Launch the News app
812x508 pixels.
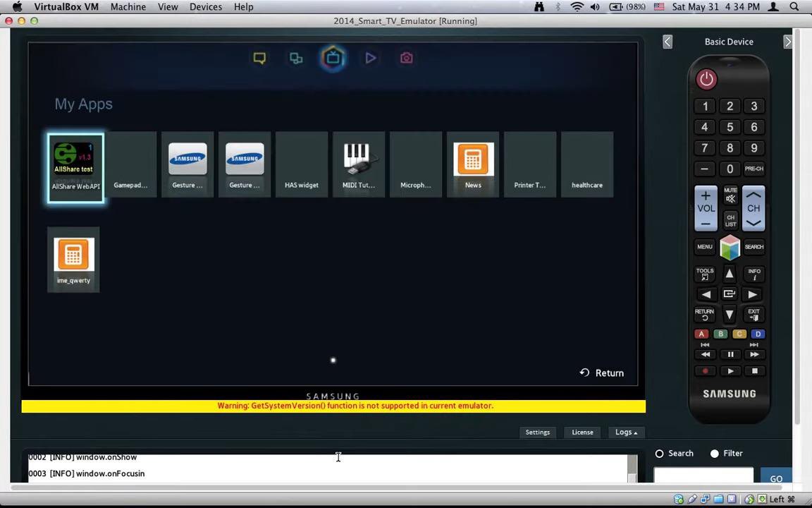click(473, 164)
